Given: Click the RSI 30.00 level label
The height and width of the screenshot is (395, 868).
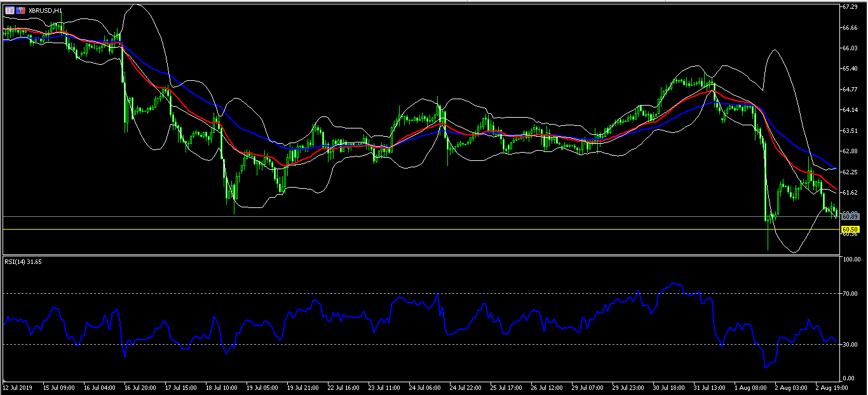Looking at the screenshot, I should 850,344.
